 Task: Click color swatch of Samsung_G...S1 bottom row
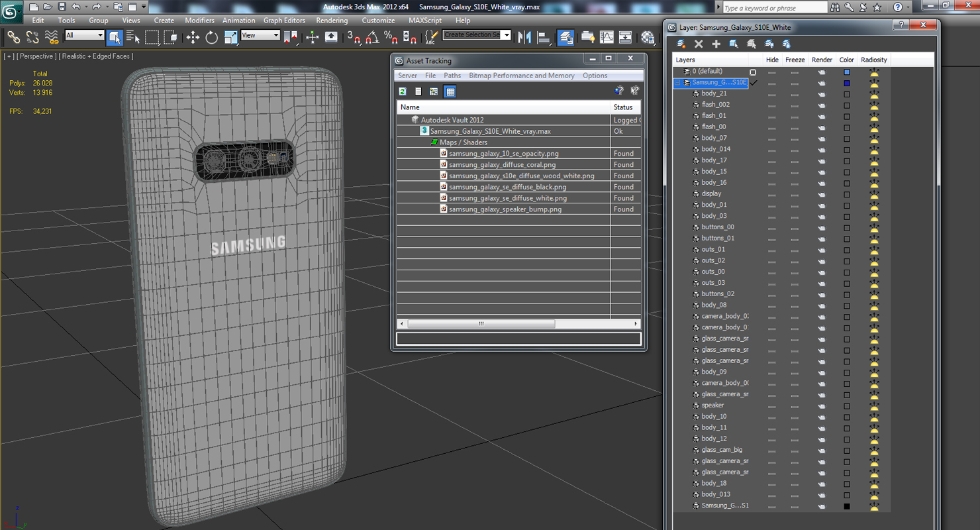(x=847, y=506)
